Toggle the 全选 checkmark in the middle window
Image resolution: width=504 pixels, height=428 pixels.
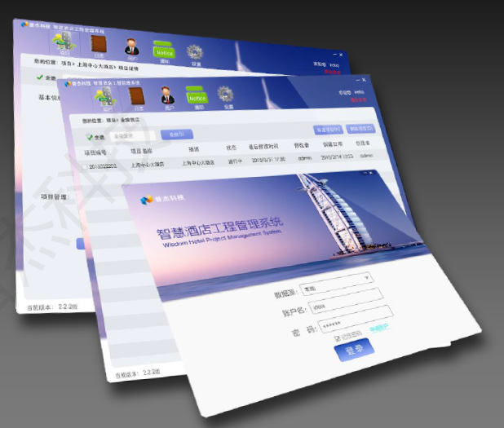pyautogui.click(x=90, y=137)
